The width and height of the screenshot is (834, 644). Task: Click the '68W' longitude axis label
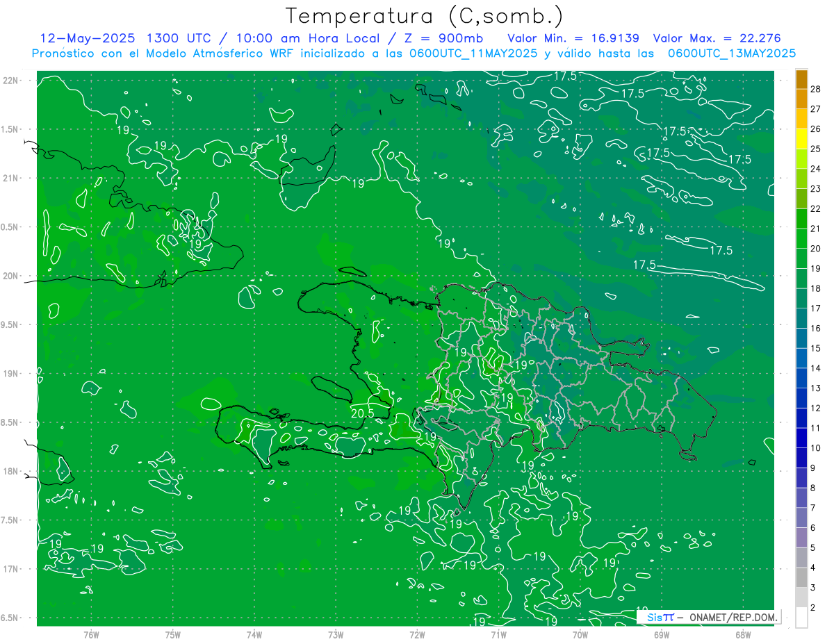pyautogui.click(x=743, y=634)
